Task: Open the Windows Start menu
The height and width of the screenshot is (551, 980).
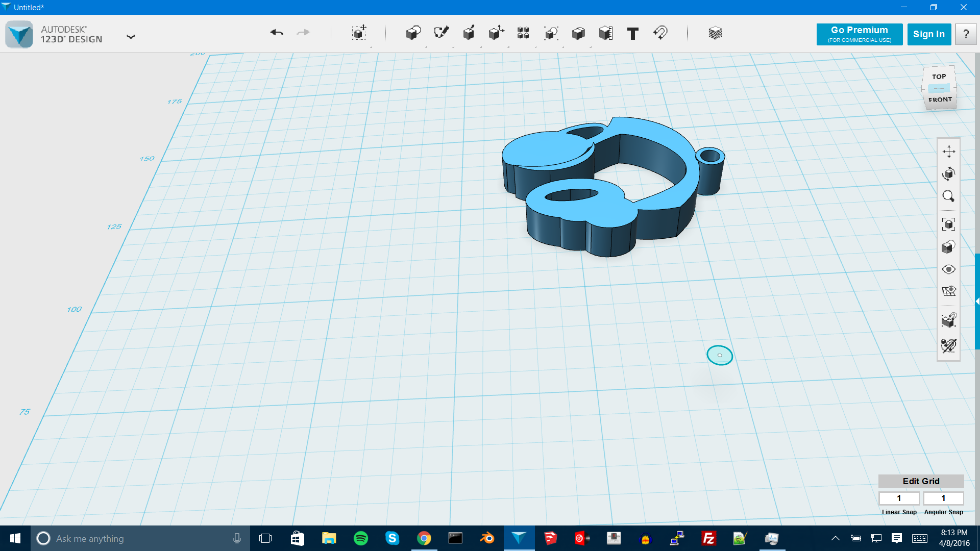Action: tap(15, 538)
